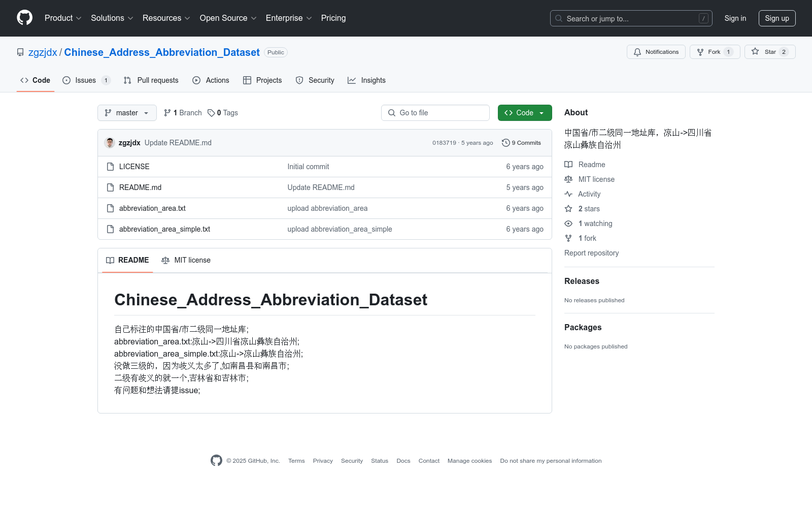812x508 pixels.
Task: Open the Chinese_Address_Abbreviation_Dataset repository link
Action: pyautogui.click(x=162, y=52)
